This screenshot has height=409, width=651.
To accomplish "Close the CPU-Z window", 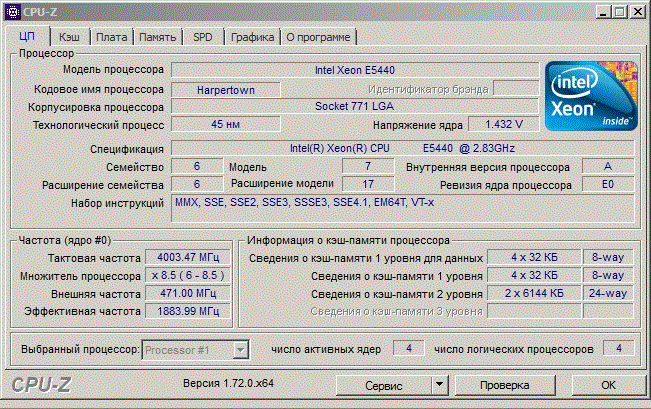I will (637, 12).
